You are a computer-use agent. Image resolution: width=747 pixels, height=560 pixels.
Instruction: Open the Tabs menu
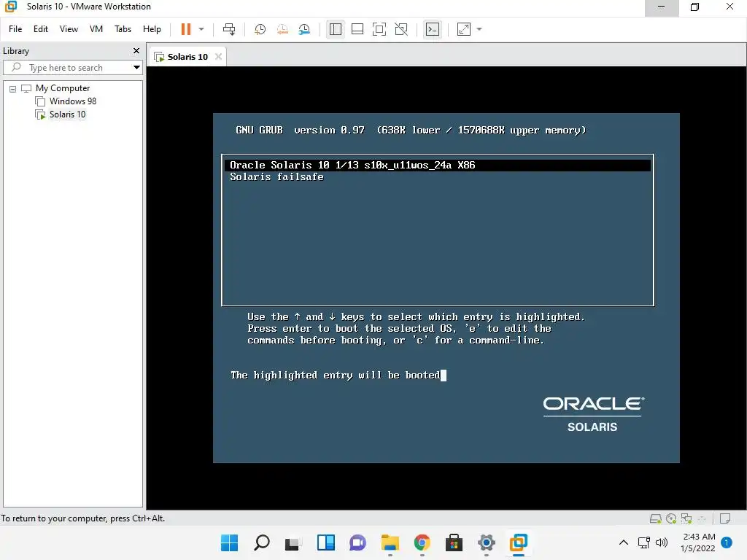click(x=123, y=29)
